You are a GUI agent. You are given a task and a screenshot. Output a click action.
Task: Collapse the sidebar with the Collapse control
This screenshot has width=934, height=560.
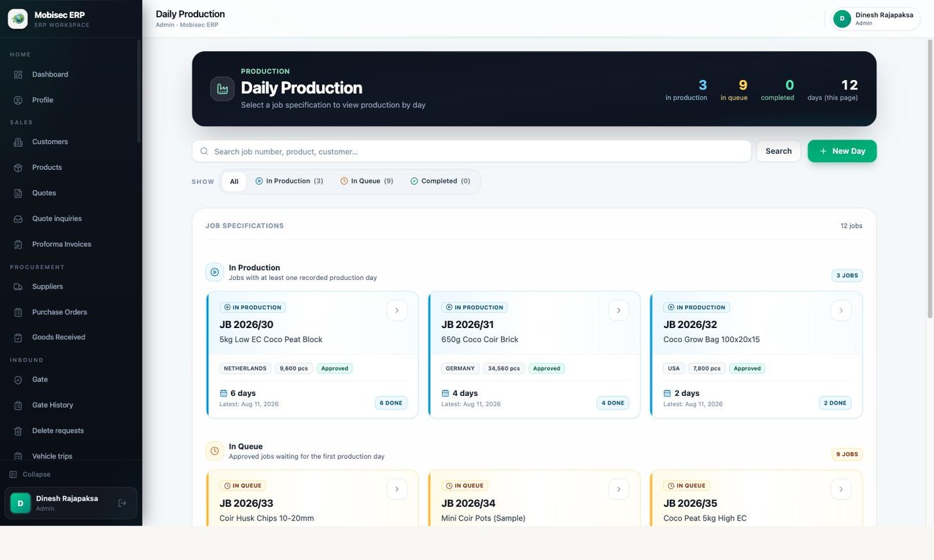31,475
